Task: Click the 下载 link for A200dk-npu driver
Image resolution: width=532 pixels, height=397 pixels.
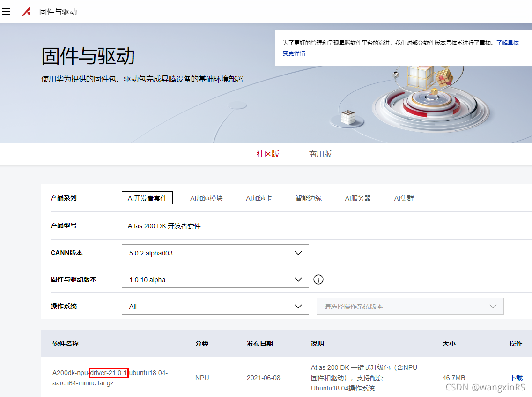Action: click(x=516, y=378)
